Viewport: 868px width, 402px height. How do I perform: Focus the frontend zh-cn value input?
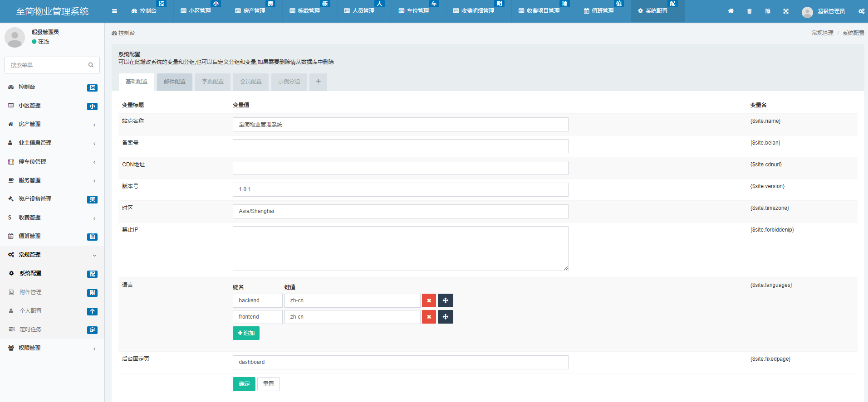[x=353, y=317]
